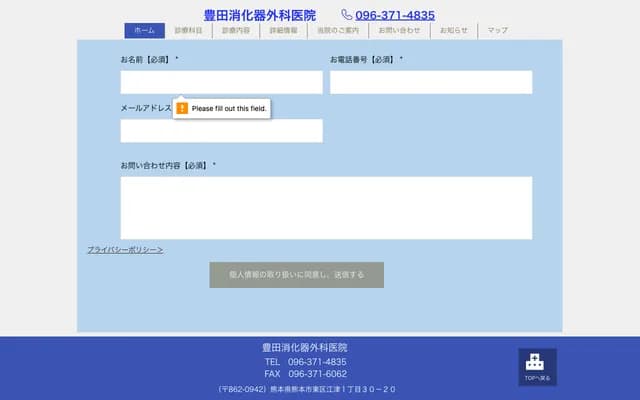Open the 詳細情報 navigation tab
The width and height of the screenshot is (640, 400).
point(283,31)
